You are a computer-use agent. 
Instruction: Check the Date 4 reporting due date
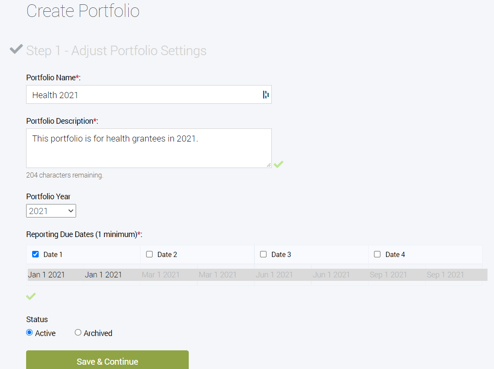click(377, 254)
